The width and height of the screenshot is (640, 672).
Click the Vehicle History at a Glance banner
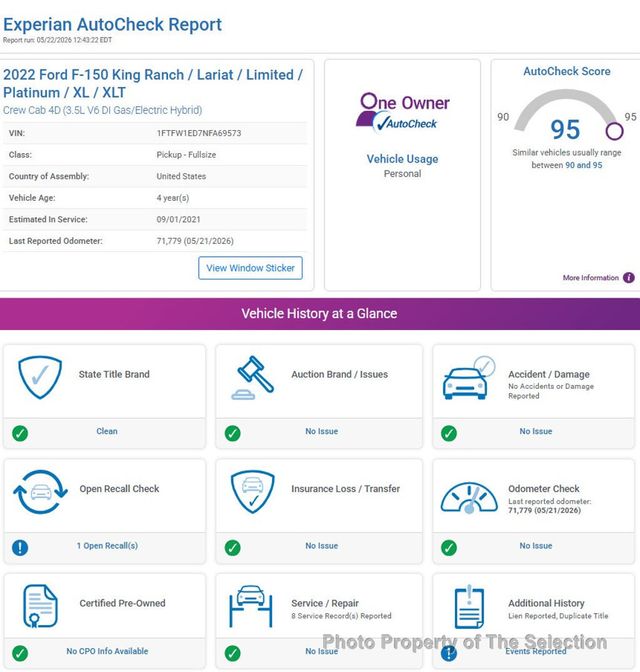(320, 314)
